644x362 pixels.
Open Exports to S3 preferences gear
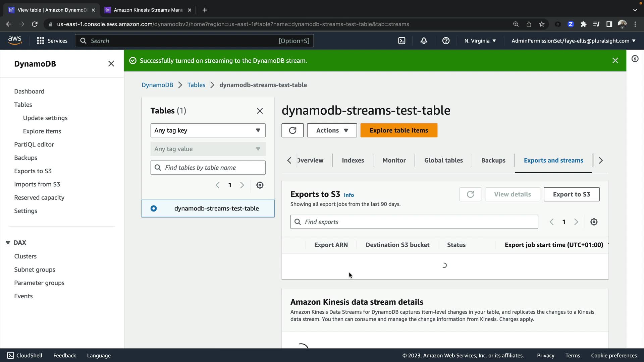coord(594,222)
